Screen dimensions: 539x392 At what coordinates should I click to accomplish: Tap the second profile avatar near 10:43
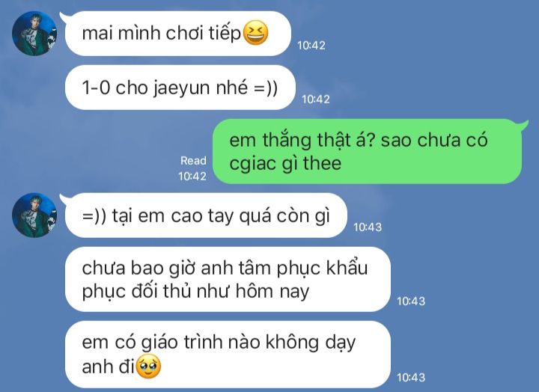click(x=34, y=215)
